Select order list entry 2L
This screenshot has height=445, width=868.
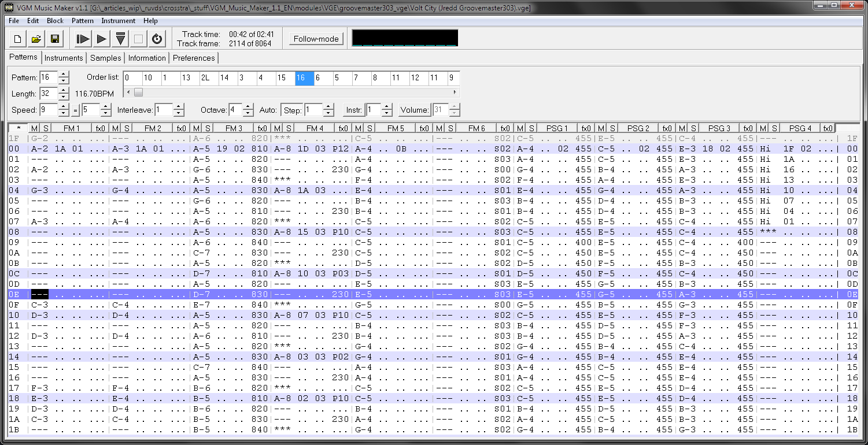(209, 78)
